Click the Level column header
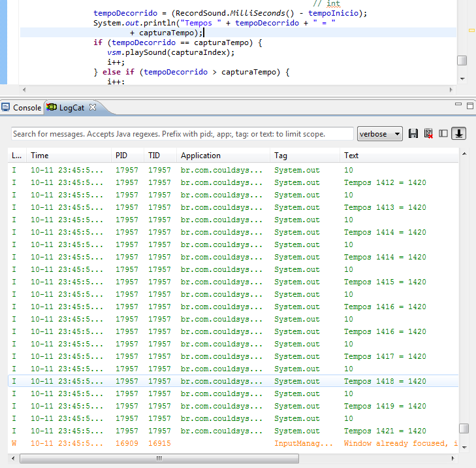 coord(17,156)
